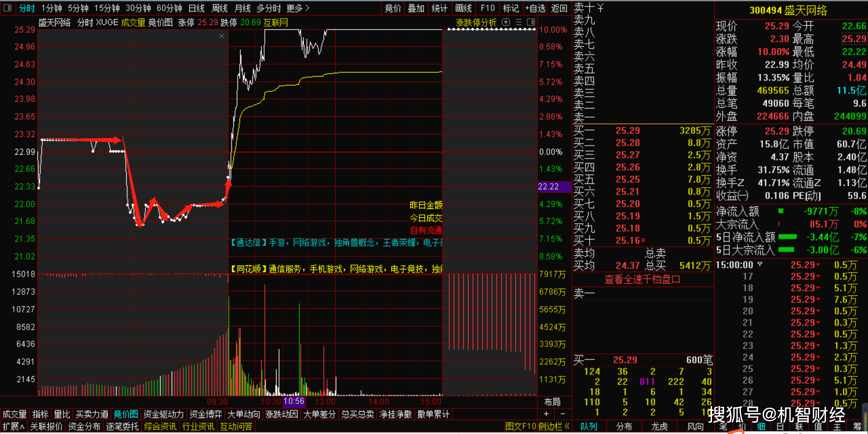This screenshot has height=434, width=868.
Task: Open 图文F10 link
Action: pos(520,426)
